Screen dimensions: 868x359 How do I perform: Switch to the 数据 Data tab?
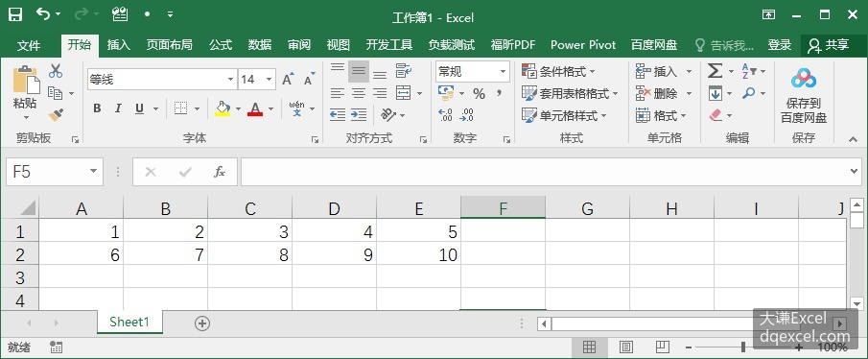point(260,45)
